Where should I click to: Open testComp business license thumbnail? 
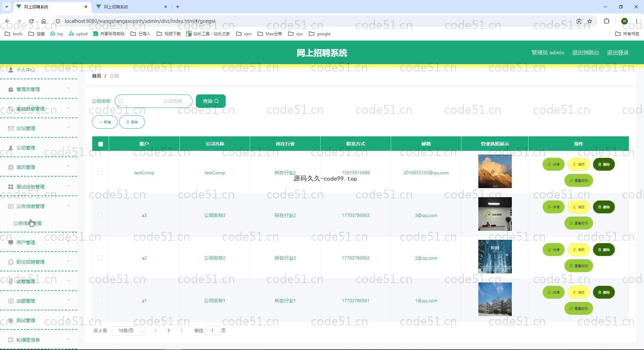[x=495, y=171]
